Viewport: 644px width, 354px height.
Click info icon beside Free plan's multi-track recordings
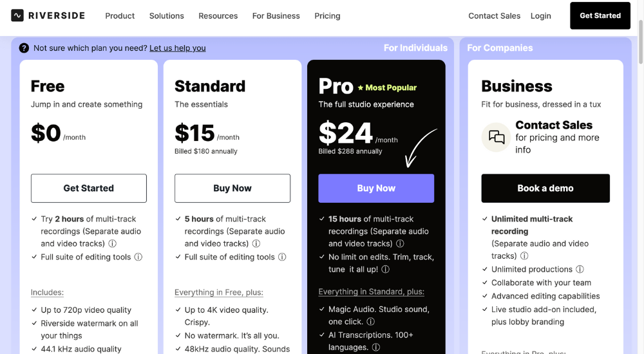[x=112, y=244]
